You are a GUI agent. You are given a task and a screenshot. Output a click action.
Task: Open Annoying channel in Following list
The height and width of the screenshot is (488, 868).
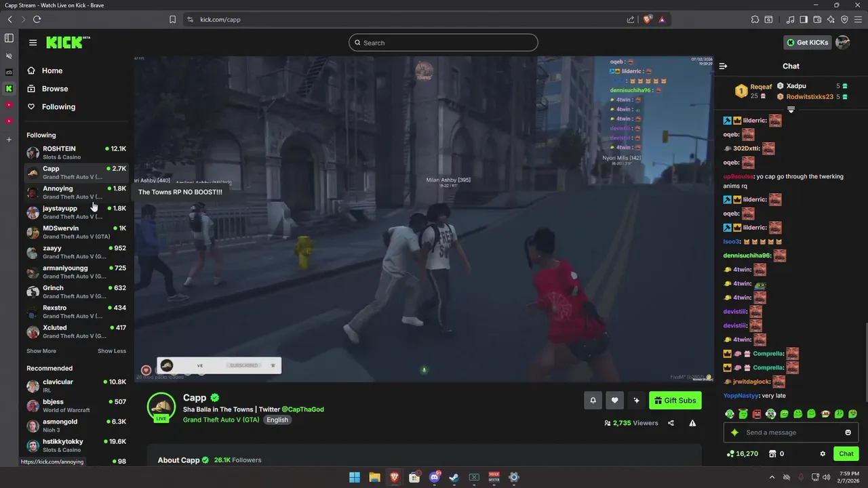pos(76,192)
